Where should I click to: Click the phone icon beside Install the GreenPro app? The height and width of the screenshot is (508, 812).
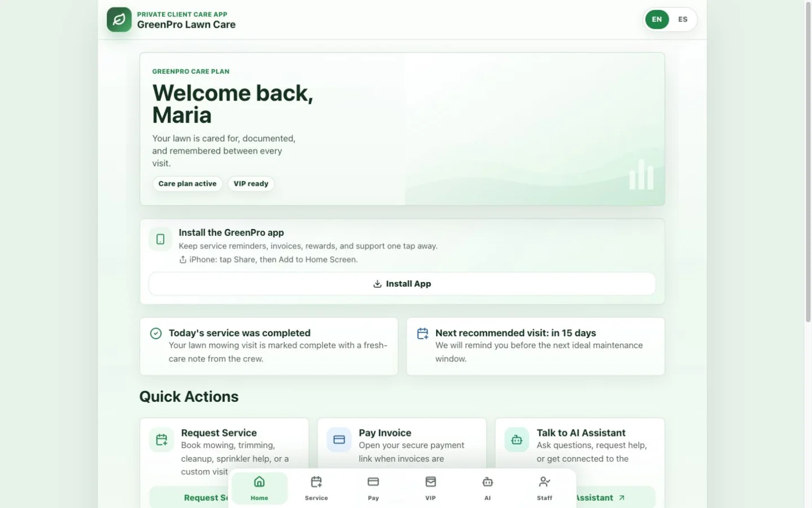click(160, 239)
